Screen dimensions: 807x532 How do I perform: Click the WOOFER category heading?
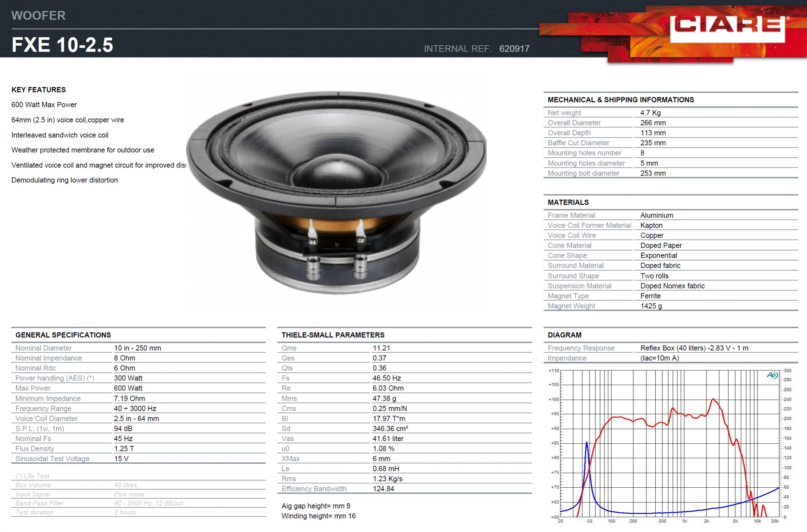click(38, 15)
